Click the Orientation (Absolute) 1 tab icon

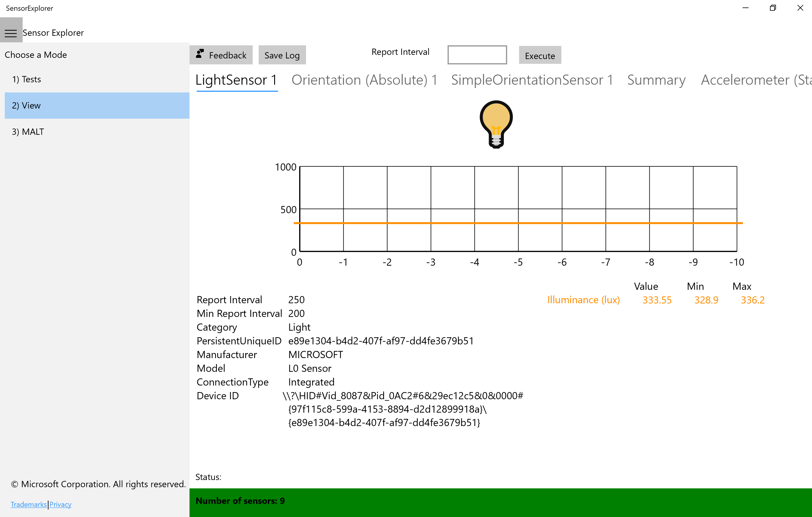[x=364, y=79]
